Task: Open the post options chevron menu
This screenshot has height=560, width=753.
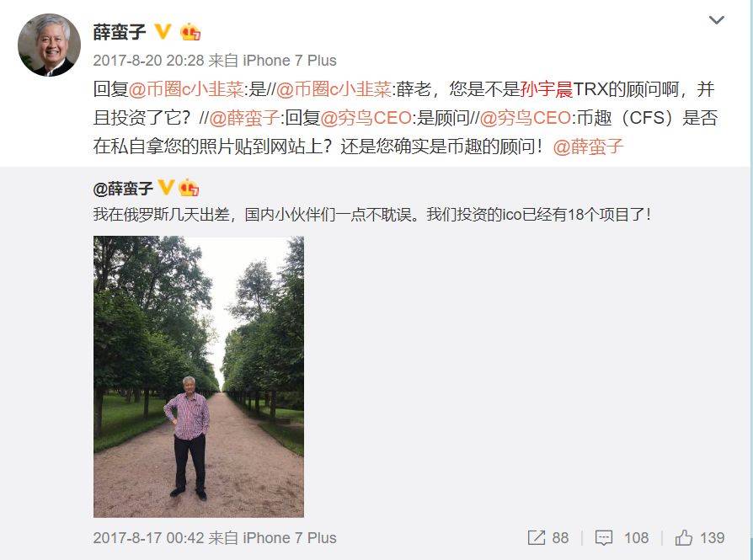Action: click(x=716, y=20)
